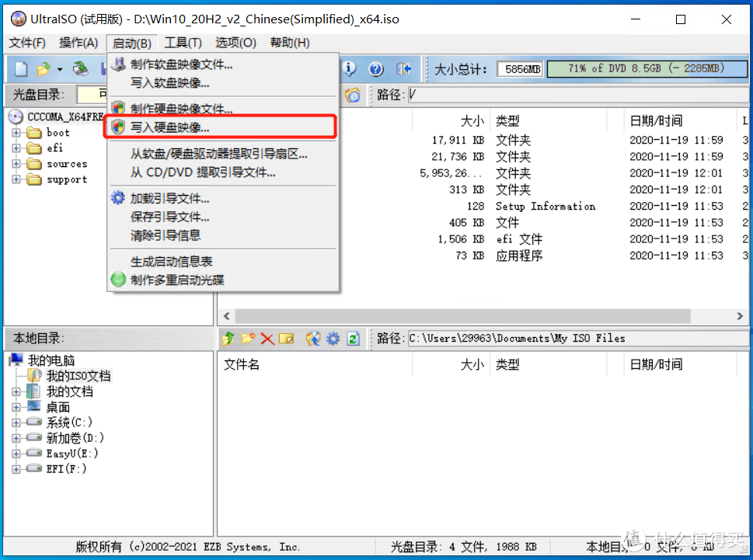
Task: Click the image path field showing /
Action: (577, 95)
